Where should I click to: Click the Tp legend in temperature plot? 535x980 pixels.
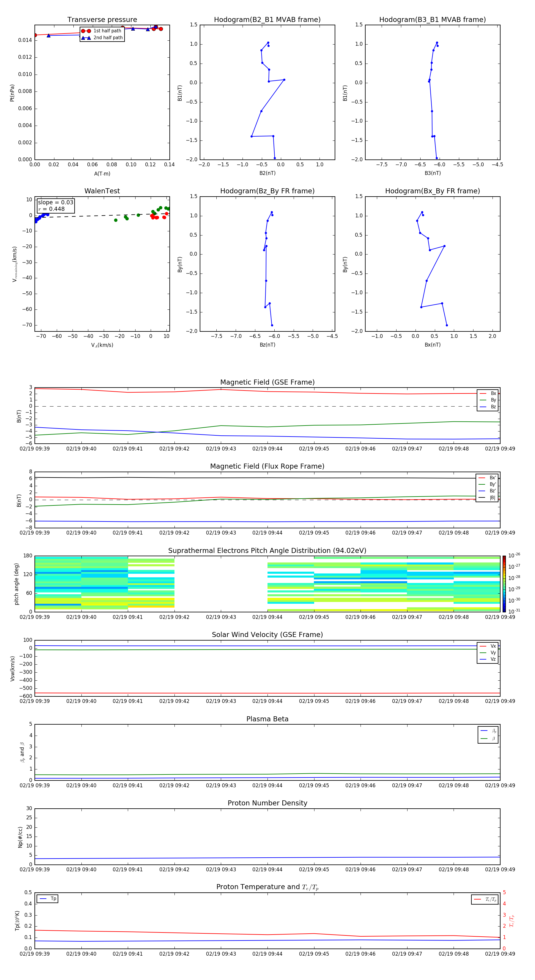(47, 899)
